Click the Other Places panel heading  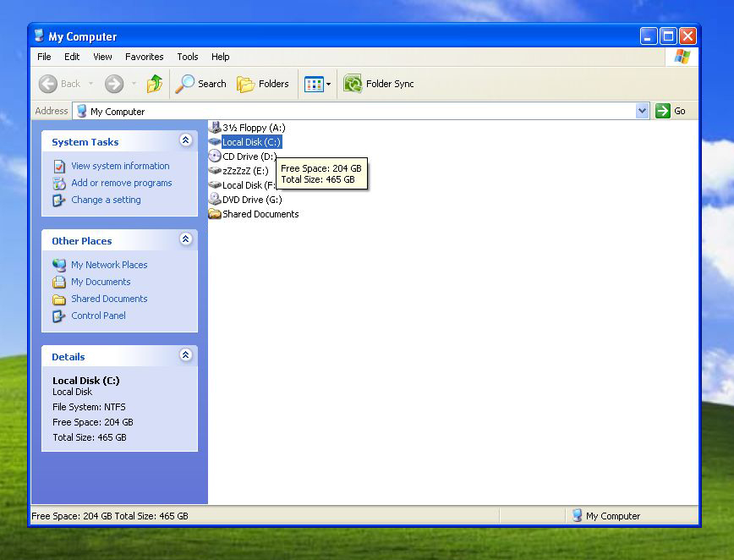[82, 241]
